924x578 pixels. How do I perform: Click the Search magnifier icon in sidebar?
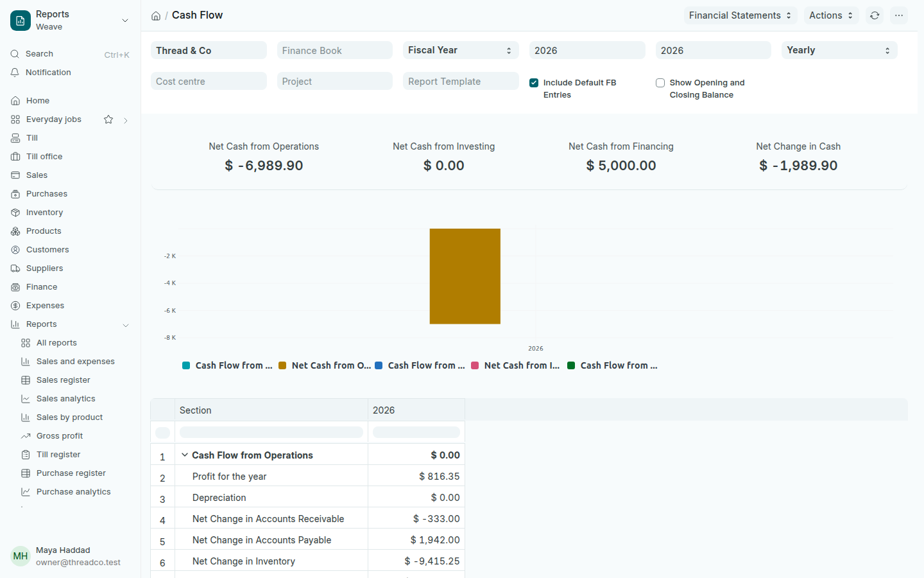pyautogui.click(x=15, y=54)
